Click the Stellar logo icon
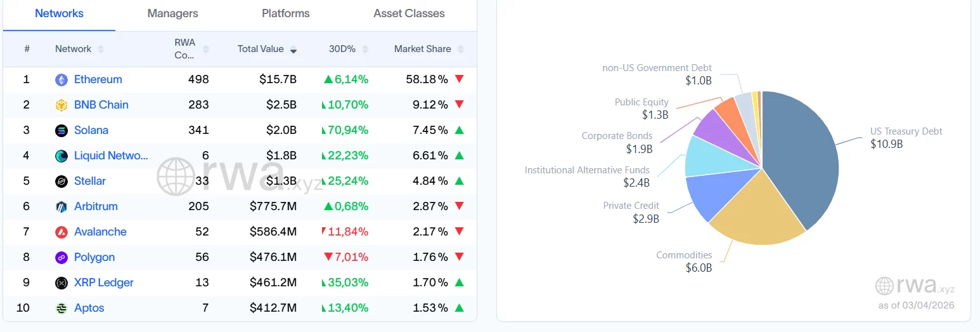 (x=61, y=182)
